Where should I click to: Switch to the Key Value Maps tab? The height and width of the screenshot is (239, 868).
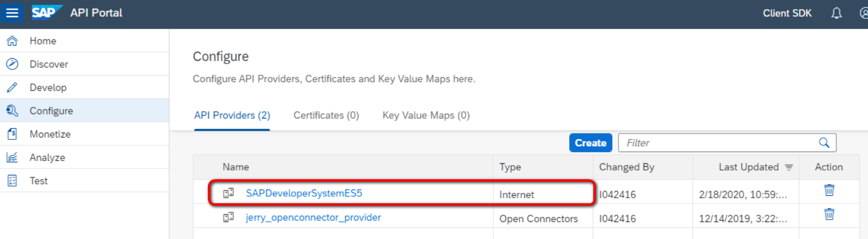pyautogui.click(x=426, y=116)
